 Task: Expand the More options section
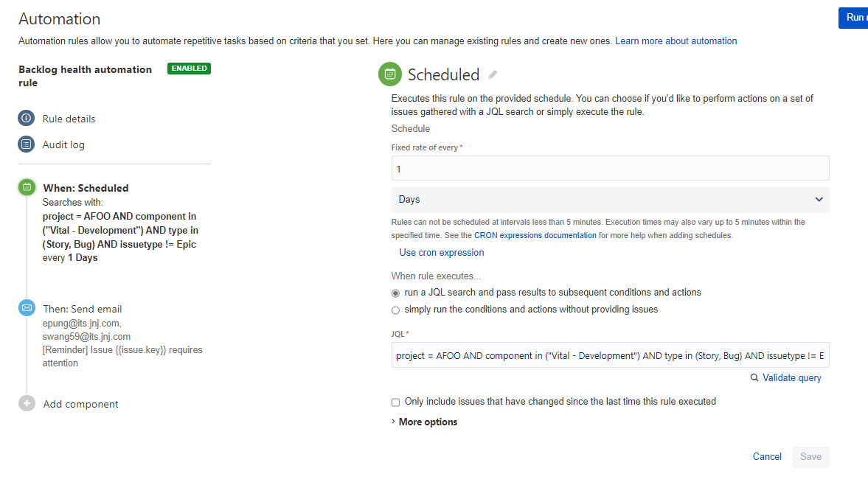pyautogui.click(x=425, y=422)
